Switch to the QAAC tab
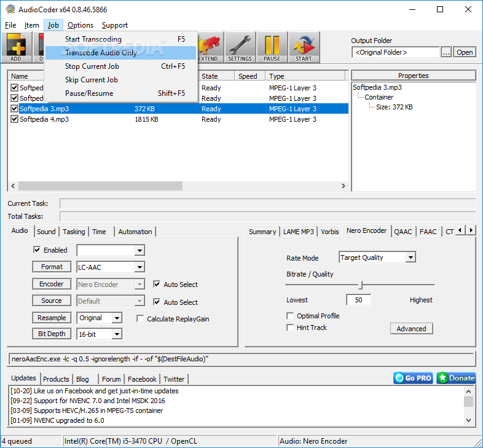This screenshot has width=483, height=448. 403,232
